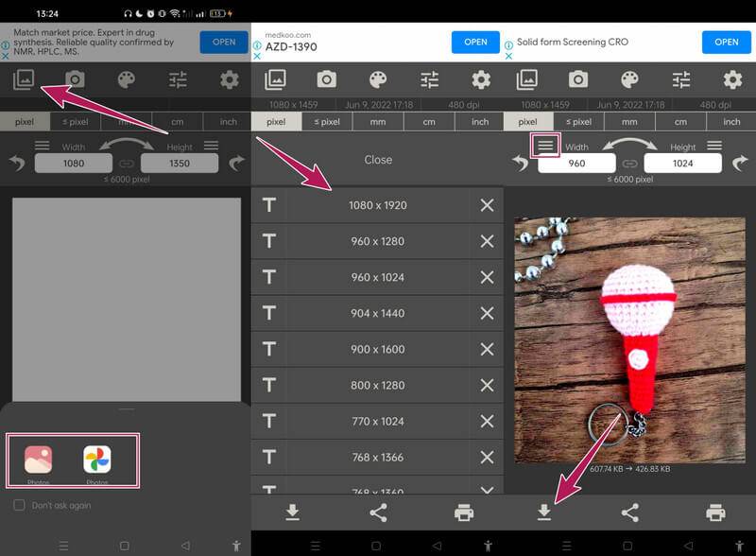
Task: Tap the share icon below the preset list
Action: 378,513
